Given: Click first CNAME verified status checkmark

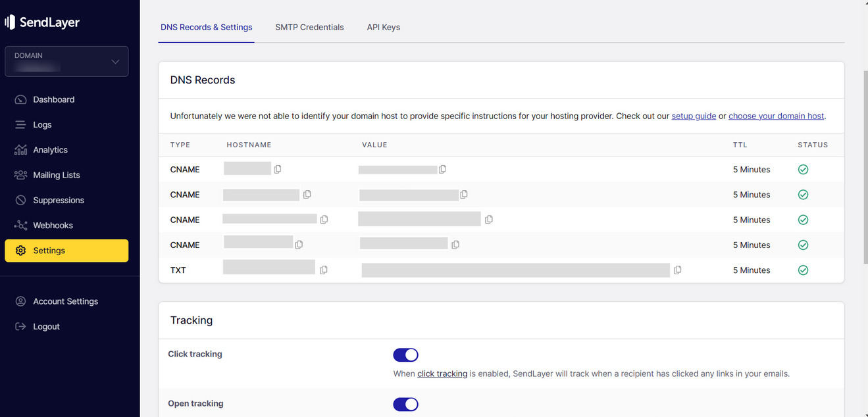Looking at the screenshot, I should (x=803, y=170).
